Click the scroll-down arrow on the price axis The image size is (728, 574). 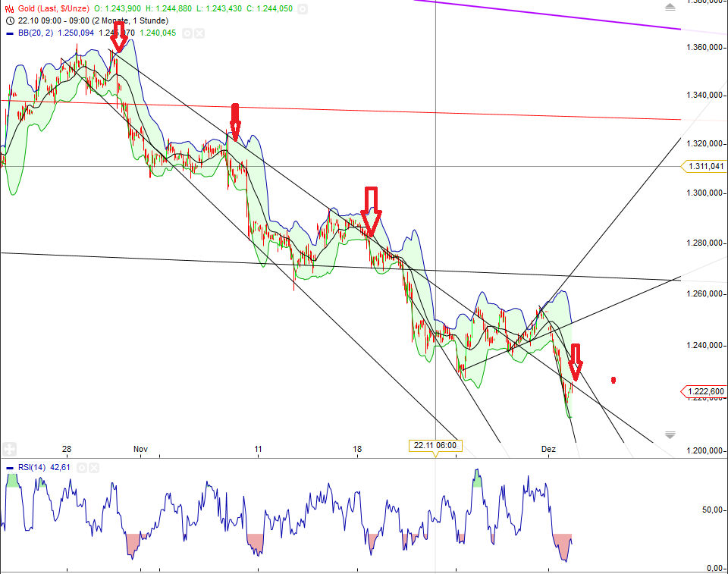click(670, 434)
